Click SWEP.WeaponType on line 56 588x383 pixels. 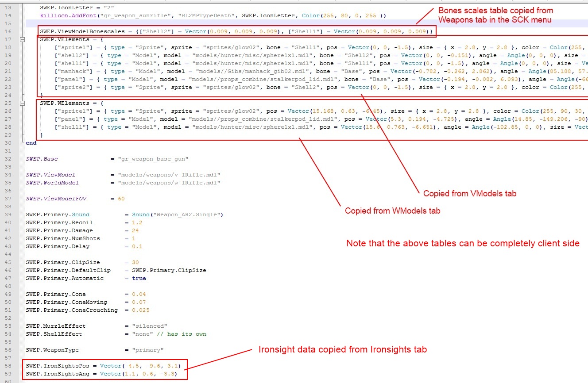52,350
